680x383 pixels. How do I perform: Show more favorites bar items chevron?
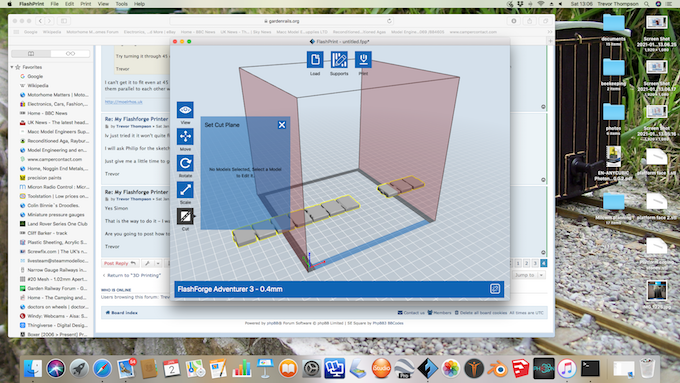click(x=549, y=32)
